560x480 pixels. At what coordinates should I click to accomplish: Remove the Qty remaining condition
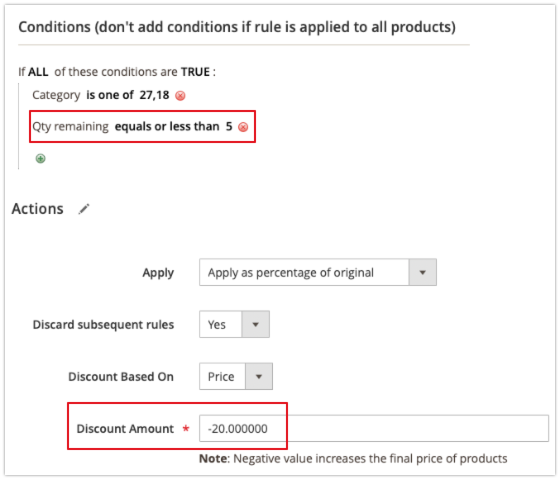pos(243,127)
